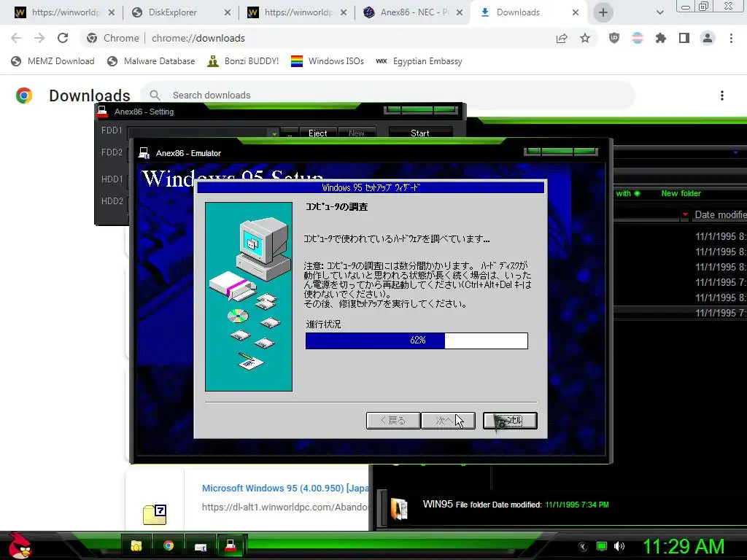The width and height of the screenshot is (747, 560).
Task: Open a new Chrome tab
Action: [x=603, y=12]
